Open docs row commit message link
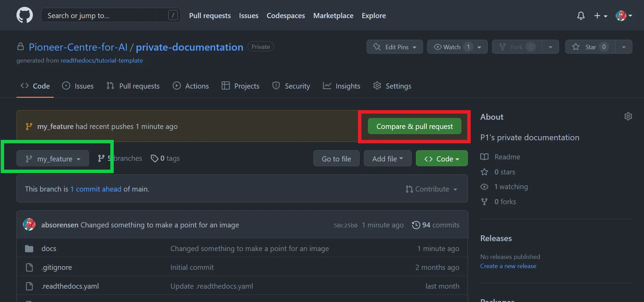 tap(250, 249)
